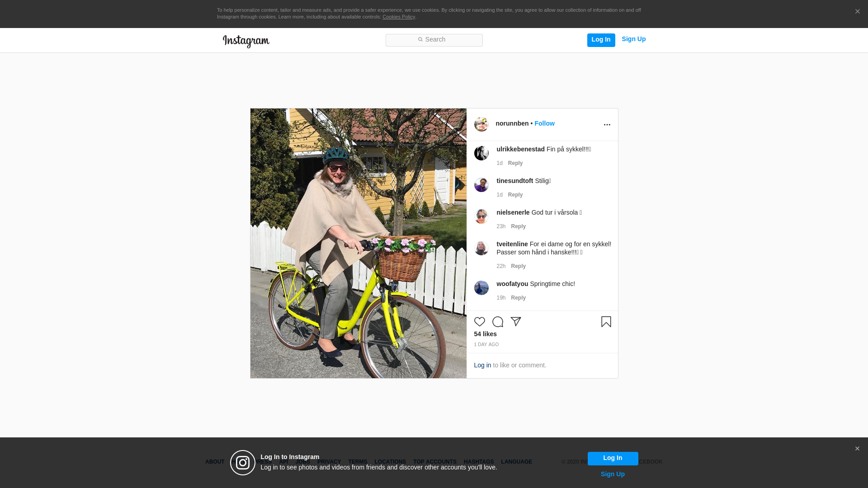Click Sign Up in the header
The width and height of the screenshot is (868, 488).
click(634, 39)
